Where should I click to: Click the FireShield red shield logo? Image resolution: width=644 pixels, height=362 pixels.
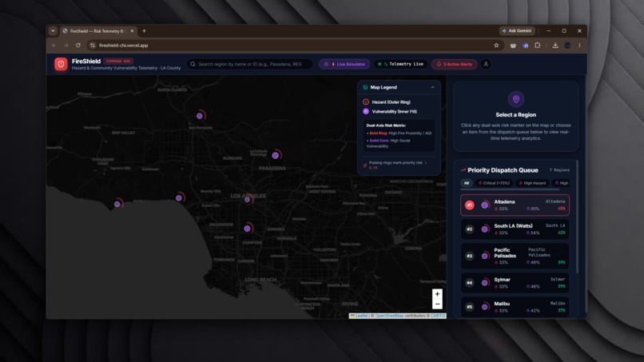61,64
